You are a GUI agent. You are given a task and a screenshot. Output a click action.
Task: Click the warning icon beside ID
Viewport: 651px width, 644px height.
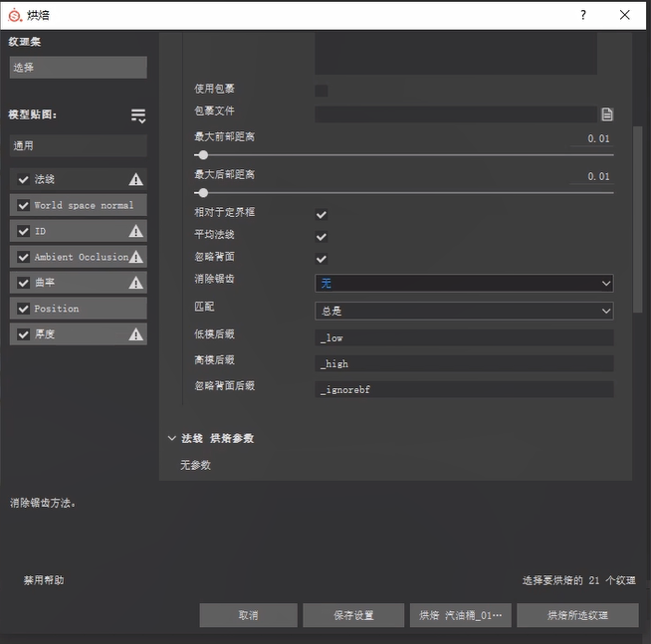click(x=136, y=231)
